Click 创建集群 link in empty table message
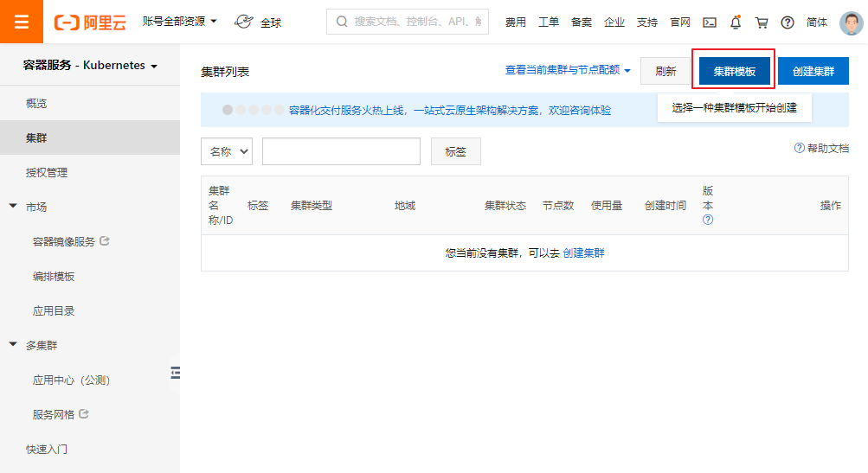 pos(583,252)
